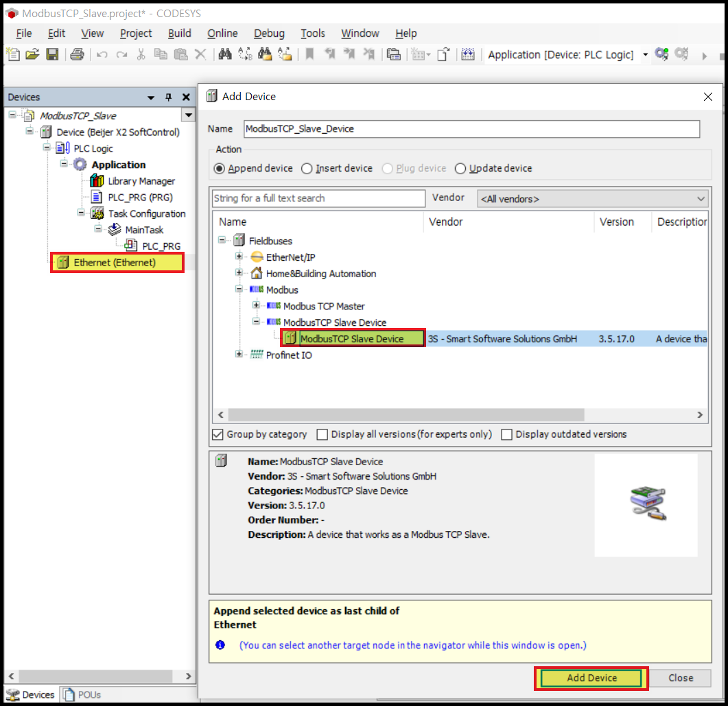Image resolution: width=728 pixels, height=706 pixels.
Task: Click the Print toolbar icon
Action: [x=77, y=54]
